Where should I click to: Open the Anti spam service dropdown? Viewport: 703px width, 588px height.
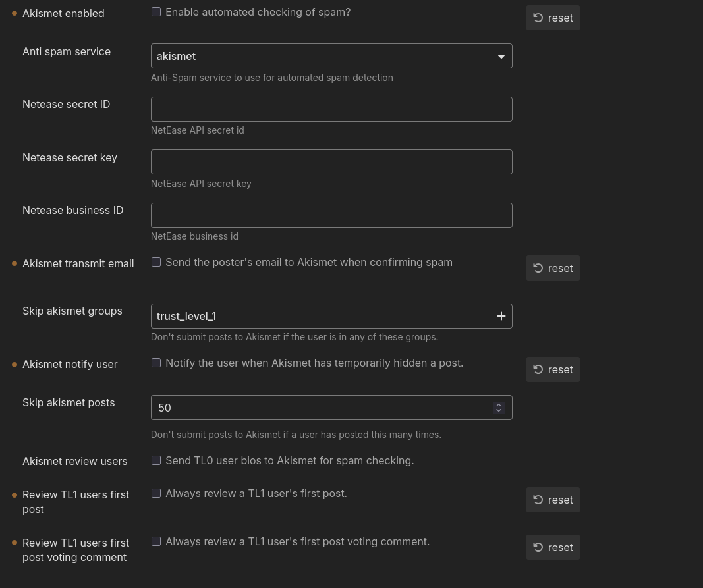click(x=331, y=56)
